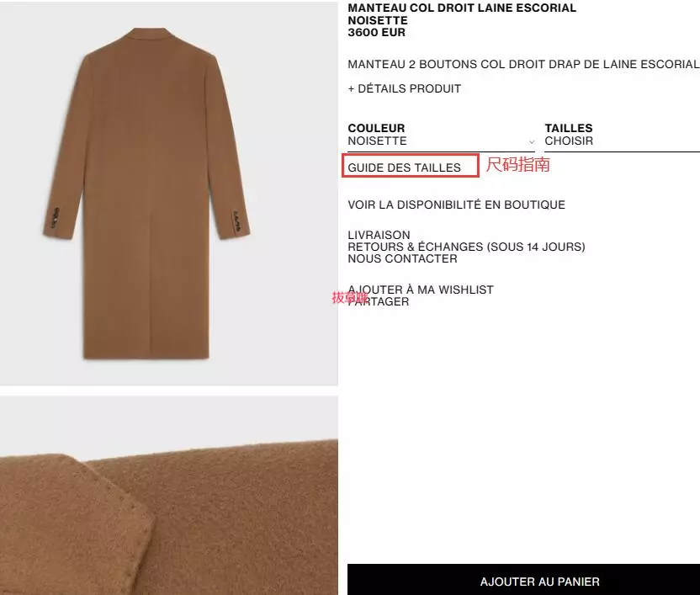Click the Manteau 2 boutons description text
The height and width of the screenshot is (595, 700).
(523, 64)
